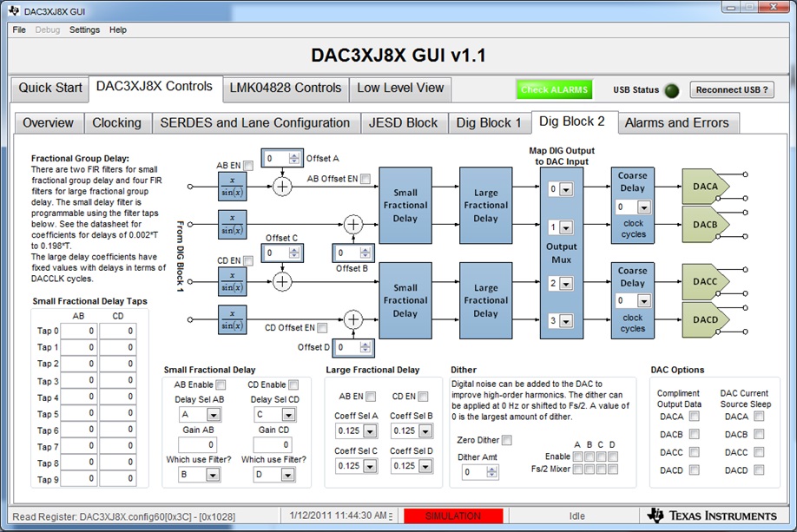Image resolution: width=797 pixels, height=532 pixels.
Task: Open the Low Level View tab
Action: [400, 88]
